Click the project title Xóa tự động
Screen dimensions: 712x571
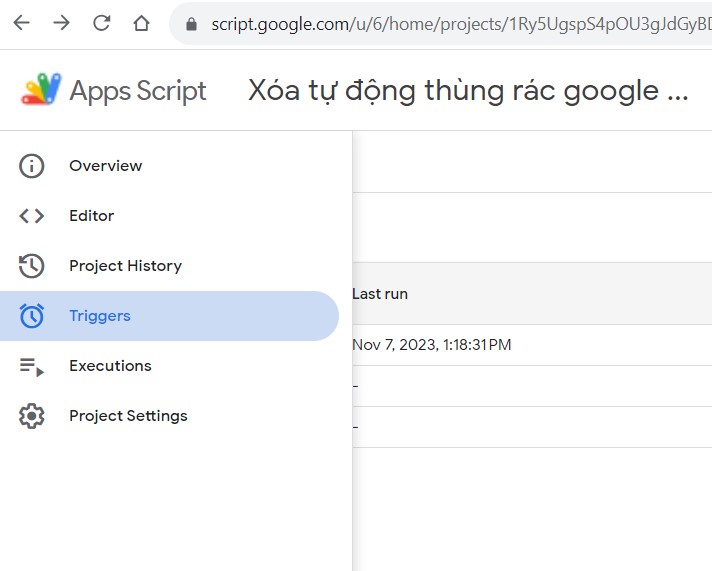pyautogui.click(x=468, y=91)
